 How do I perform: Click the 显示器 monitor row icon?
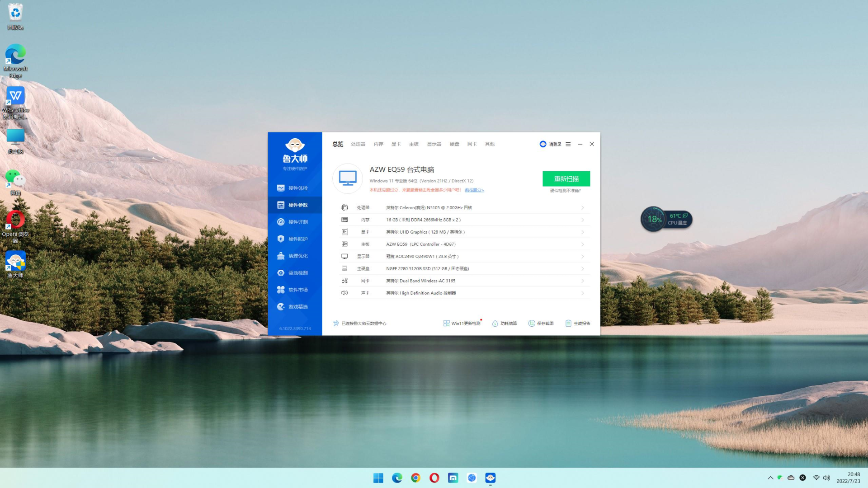[x=344, y=257]
